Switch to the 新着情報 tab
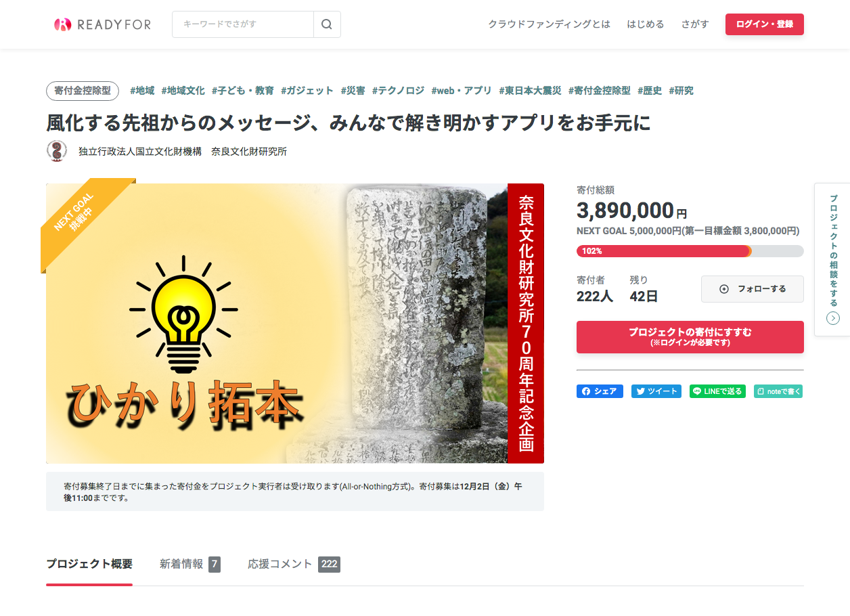Screen dimensions: 850x616 (190, 564)
